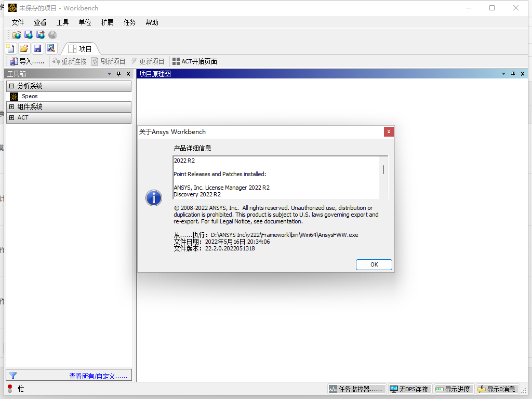Click the 'Point Releases and Patches installed:' line

pos(220,174)
